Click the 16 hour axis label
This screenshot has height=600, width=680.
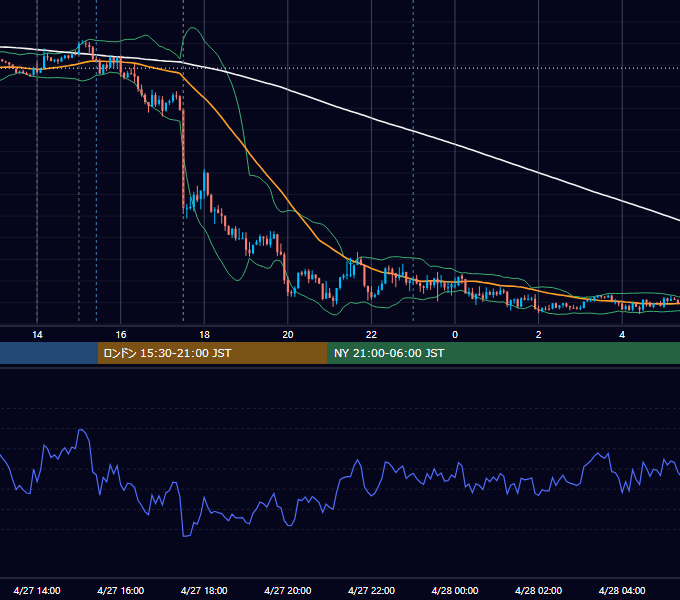point(121,335)
